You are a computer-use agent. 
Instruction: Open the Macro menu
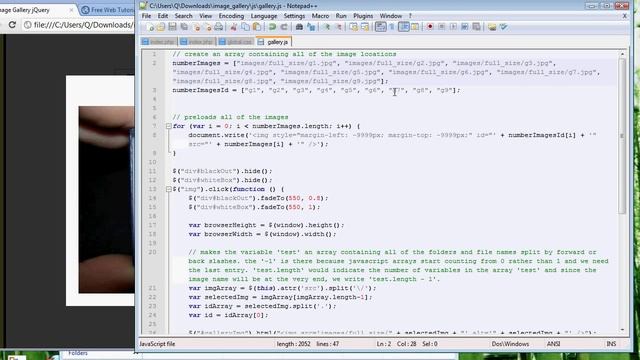pyautogui.click(x=320, y=16)
